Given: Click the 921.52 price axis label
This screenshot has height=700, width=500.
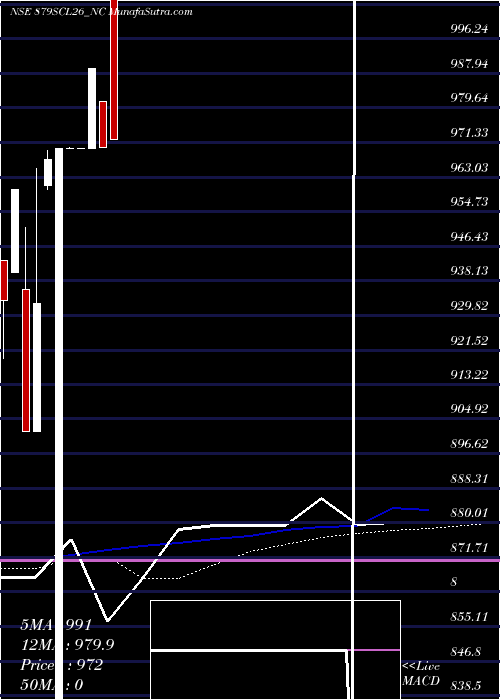Looking at the screenshot, I should tap(469, 341).
